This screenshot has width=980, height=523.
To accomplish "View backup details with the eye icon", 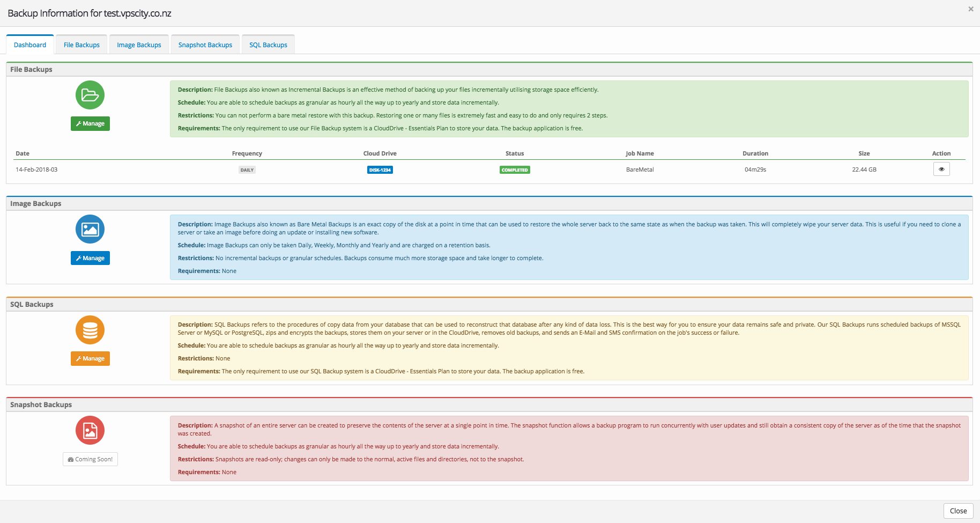I will pos(941,170).
